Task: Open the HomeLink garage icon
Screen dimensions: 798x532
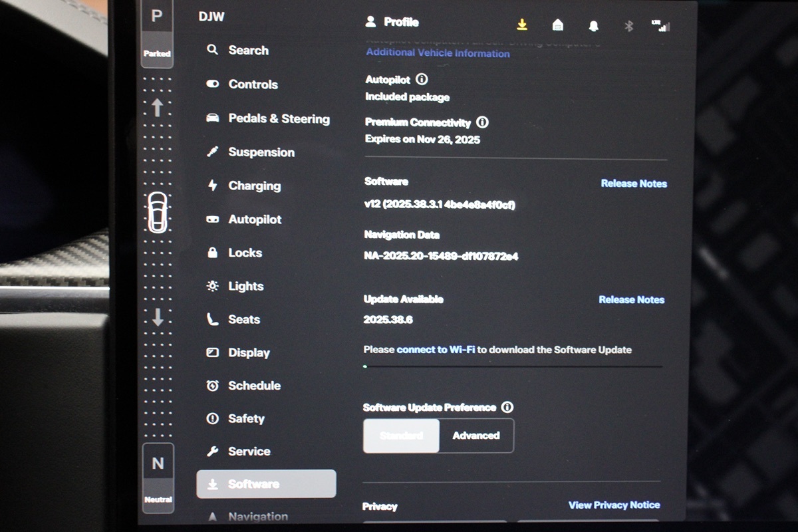Action: (x=558, y=25)
